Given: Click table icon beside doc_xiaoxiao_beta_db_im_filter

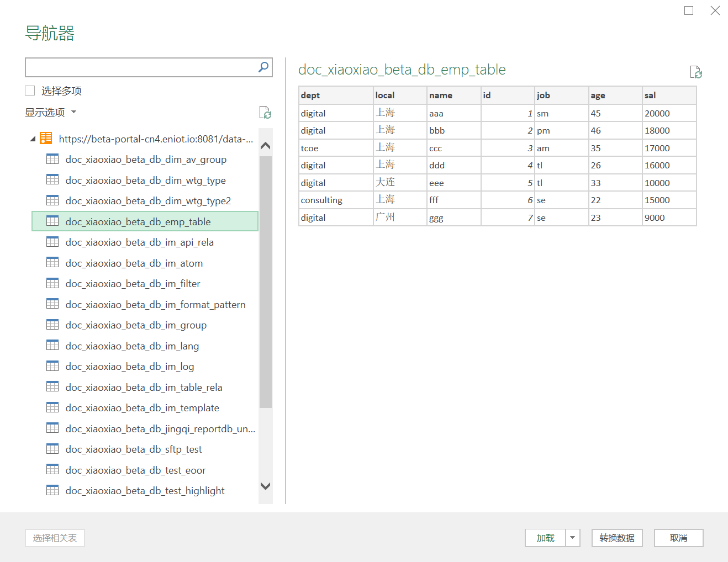Looking at the screenshot, I should pyautogui.click(x=52, y=283).
